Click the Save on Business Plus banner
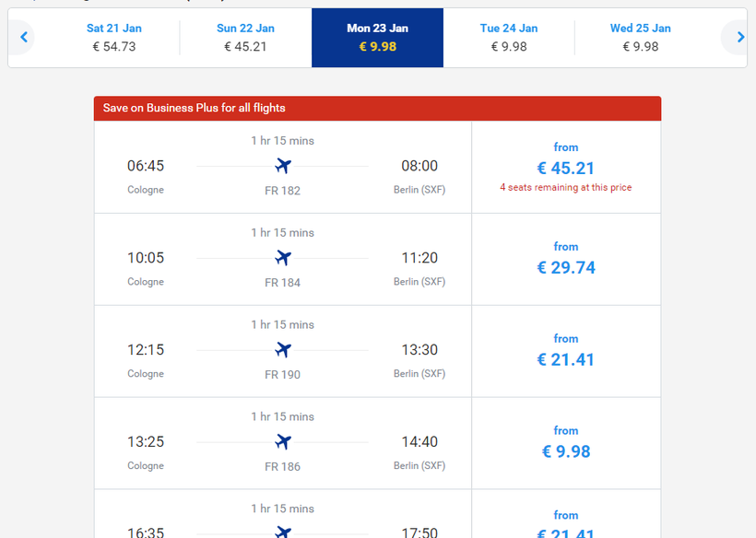Screen dimensions: 756x538 pyautogui.click(x=377, y=108)
